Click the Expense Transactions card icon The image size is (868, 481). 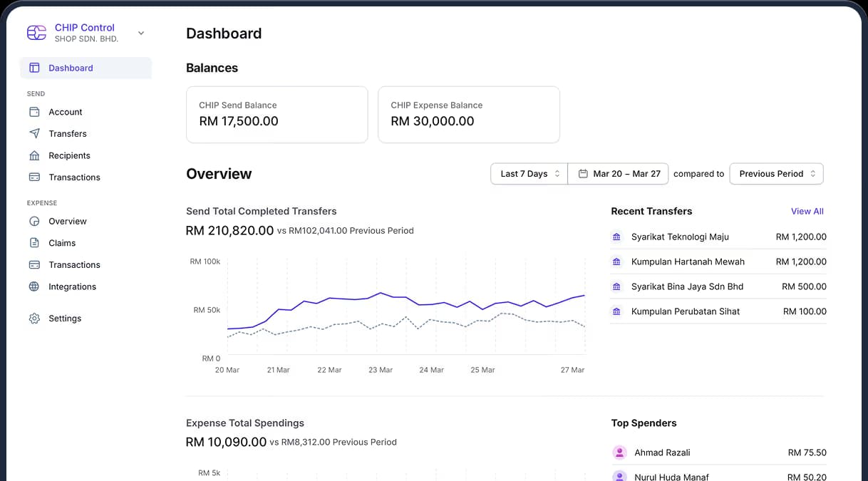[34, 264]
